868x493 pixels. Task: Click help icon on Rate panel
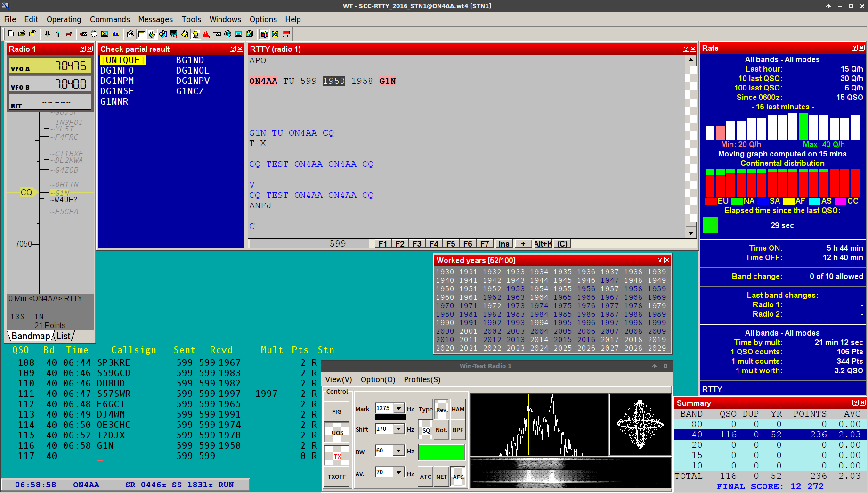pos(854,48)
